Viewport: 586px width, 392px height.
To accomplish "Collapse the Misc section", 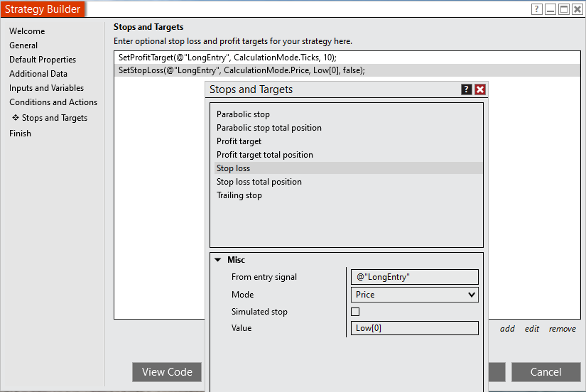I will coord(217,260).
